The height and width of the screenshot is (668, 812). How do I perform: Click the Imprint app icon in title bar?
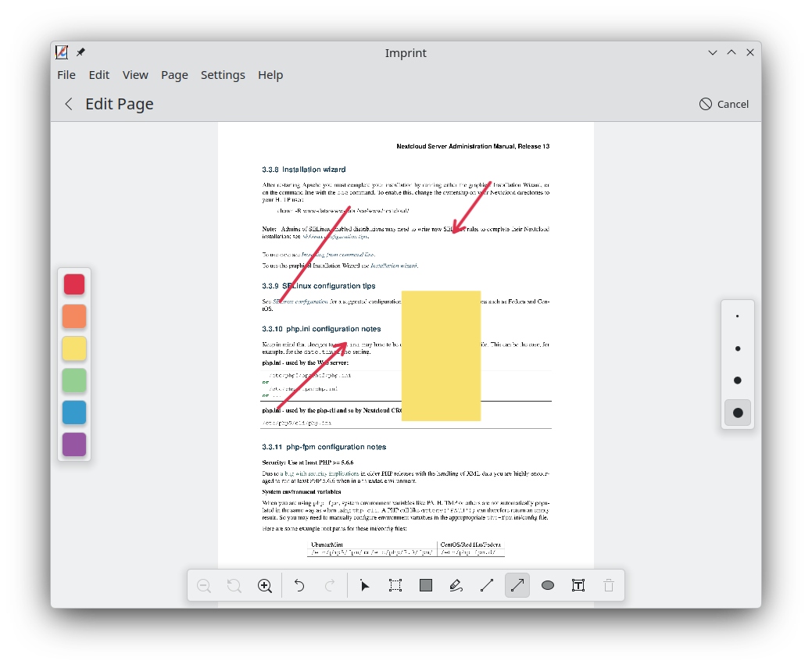tap(62, 52)
